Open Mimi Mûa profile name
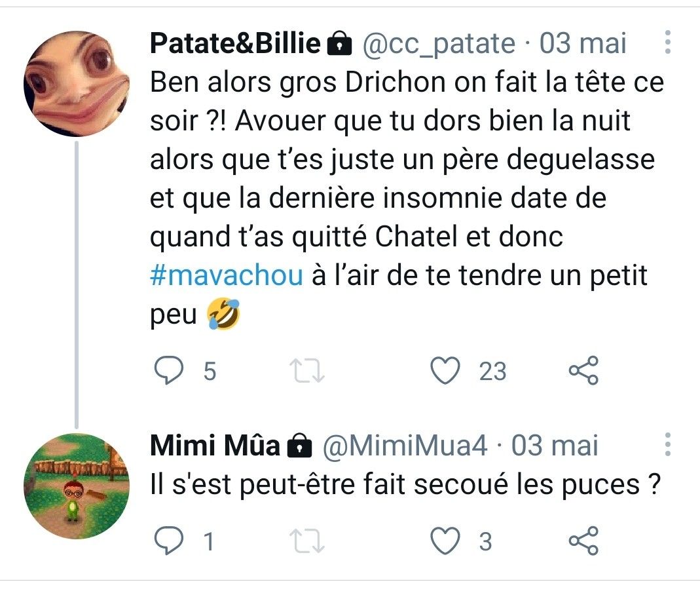The image size is (700, 595). pyautogui.click(x=215, y=446)
